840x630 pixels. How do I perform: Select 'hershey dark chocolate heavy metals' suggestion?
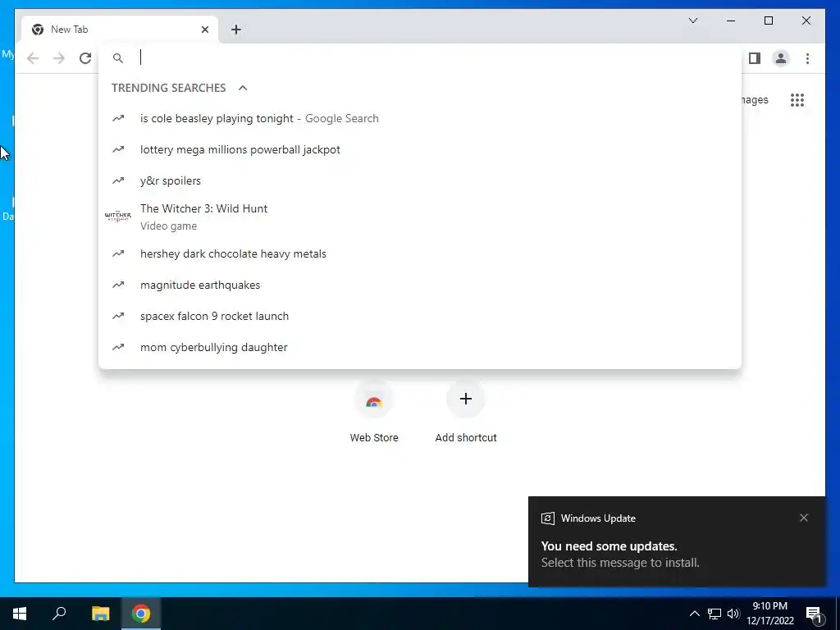coord(420,254)
